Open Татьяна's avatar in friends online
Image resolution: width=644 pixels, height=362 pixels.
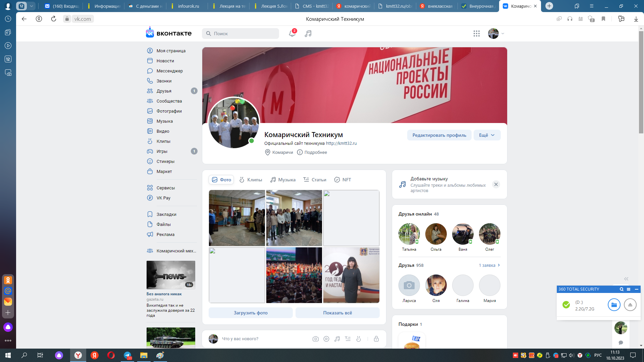tap(409, 234)
